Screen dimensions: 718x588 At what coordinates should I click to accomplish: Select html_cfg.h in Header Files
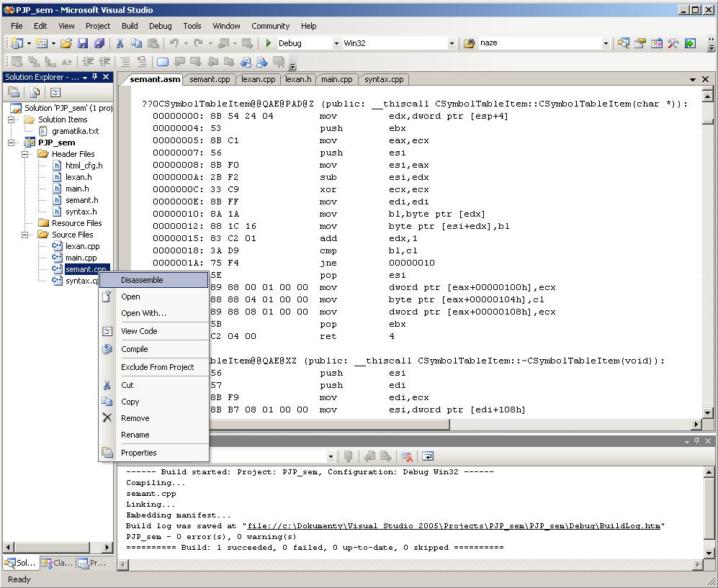point(84,166)
